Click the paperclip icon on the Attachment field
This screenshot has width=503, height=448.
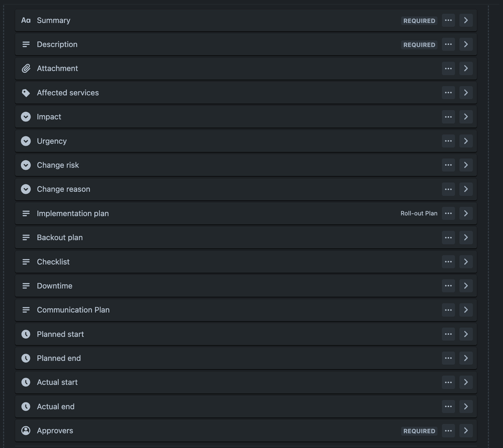pyautogui.click(x=26, y=68)
